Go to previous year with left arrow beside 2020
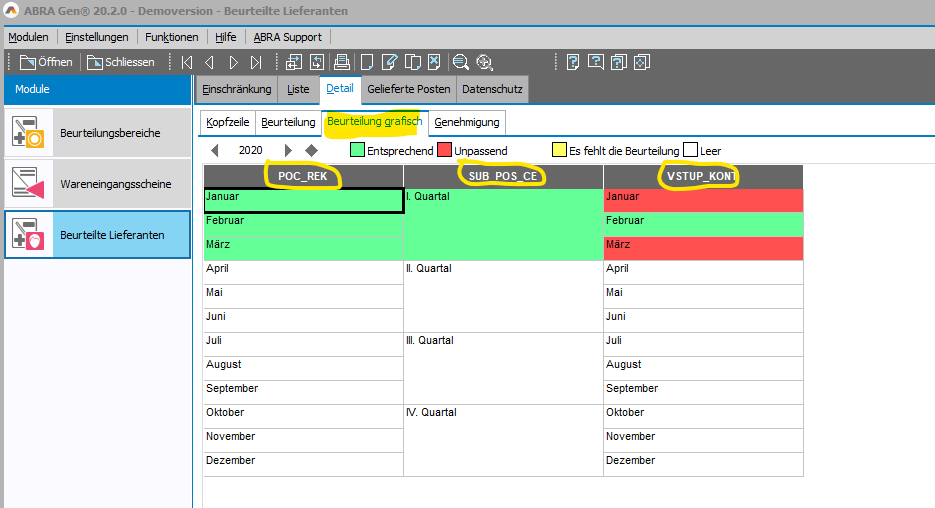 (x=215, y=151)
